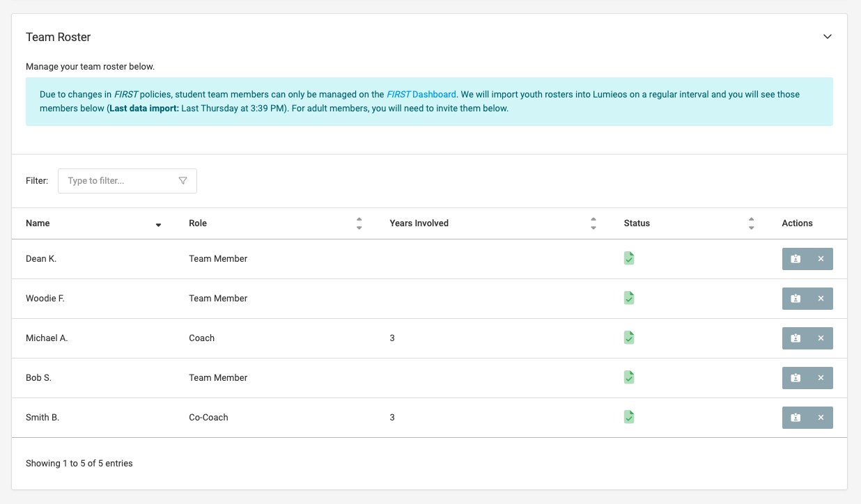Click the Type to filter input field
Image resolution: width=861 pixels, height=504 pixels.
(x=118, y=181)
